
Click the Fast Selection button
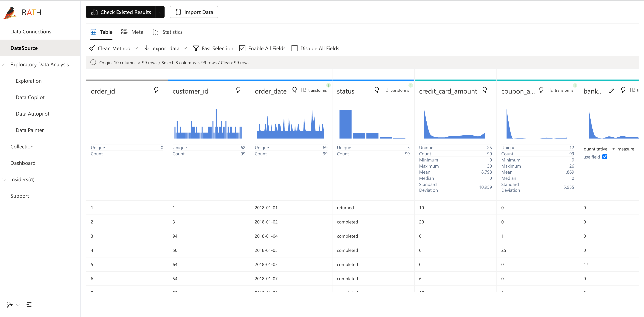tap(213, 48)
